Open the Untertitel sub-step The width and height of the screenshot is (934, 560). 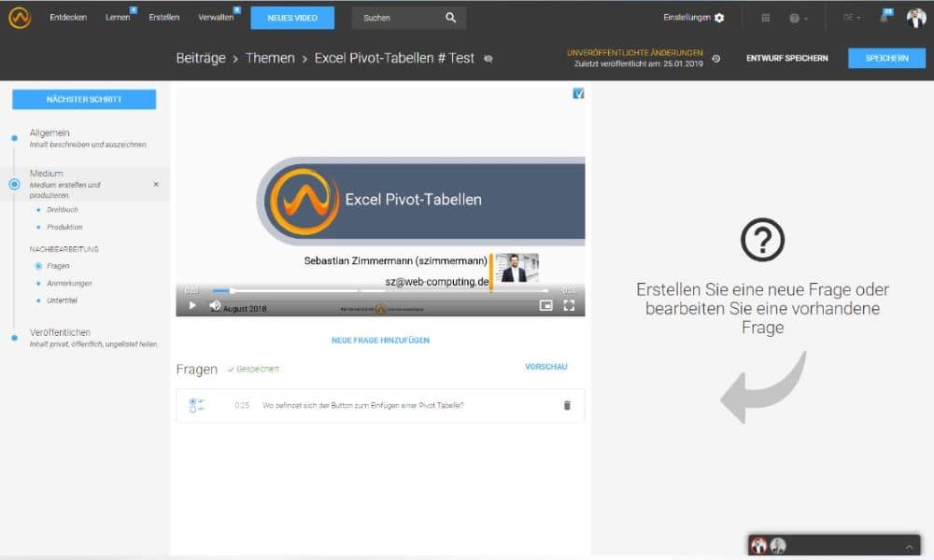[62, 301]
